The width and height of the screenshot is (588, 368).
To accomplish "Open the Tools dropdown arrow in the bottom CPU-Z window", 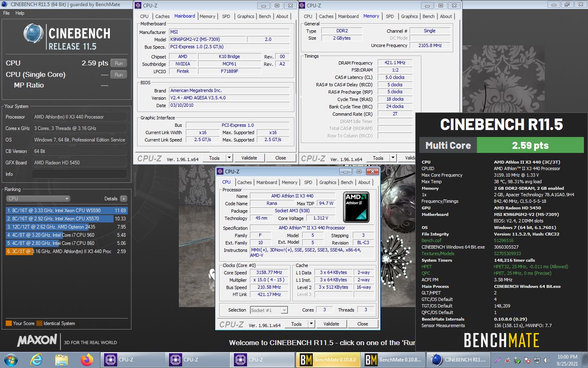I will 311,324.
